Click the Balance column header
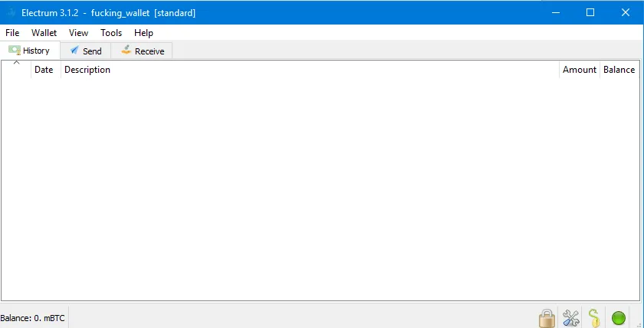Screen dimensions: 644x328 pyautogui.click(x=619, y=70)
